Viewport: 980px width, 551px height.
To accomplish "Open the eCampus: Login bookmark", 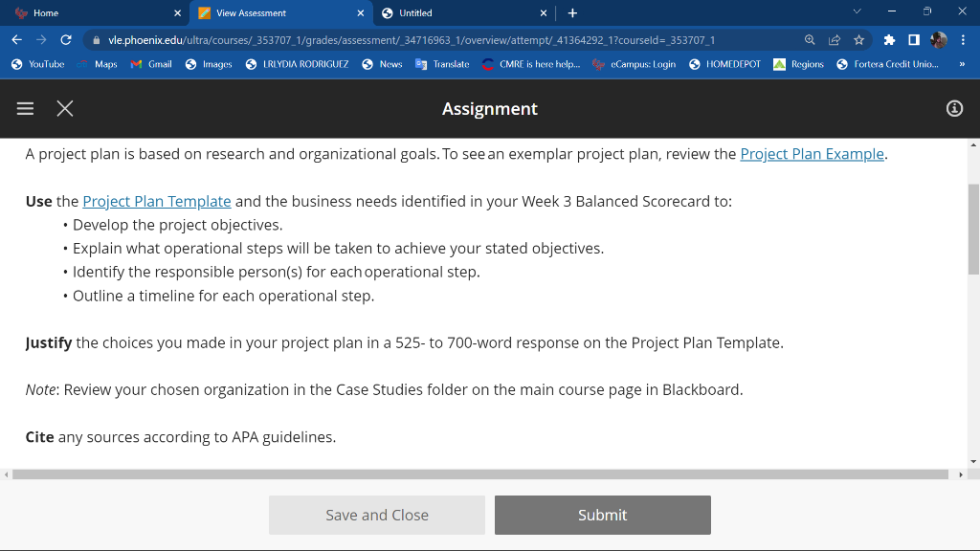I will click(x=635, y=64).
